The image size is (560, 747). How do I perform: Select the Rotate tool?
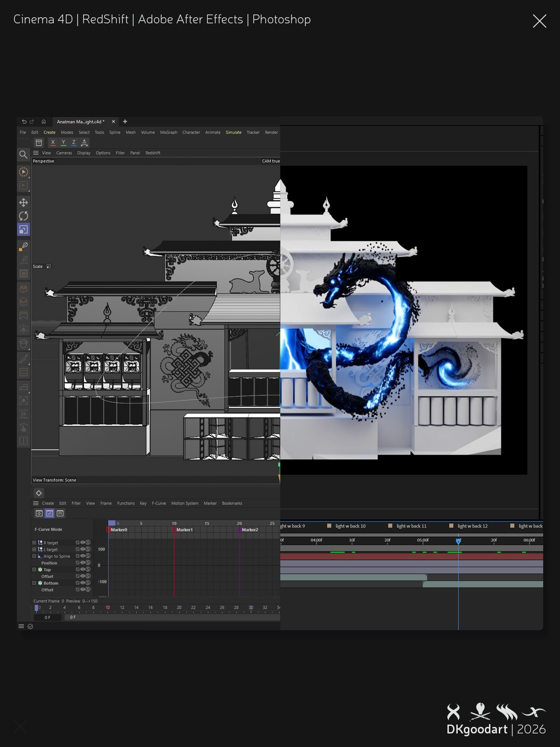23,216
